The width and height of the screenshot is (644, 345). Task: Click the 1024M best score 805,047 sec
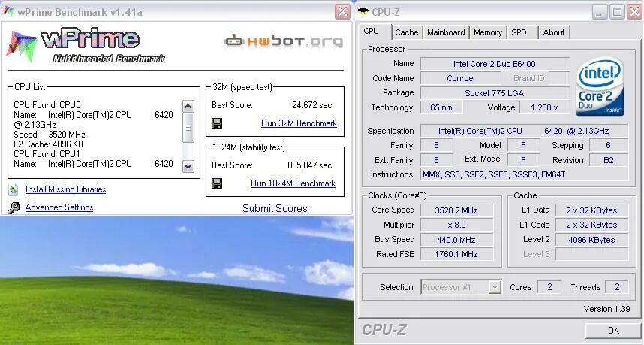click(x=310, y=165)
